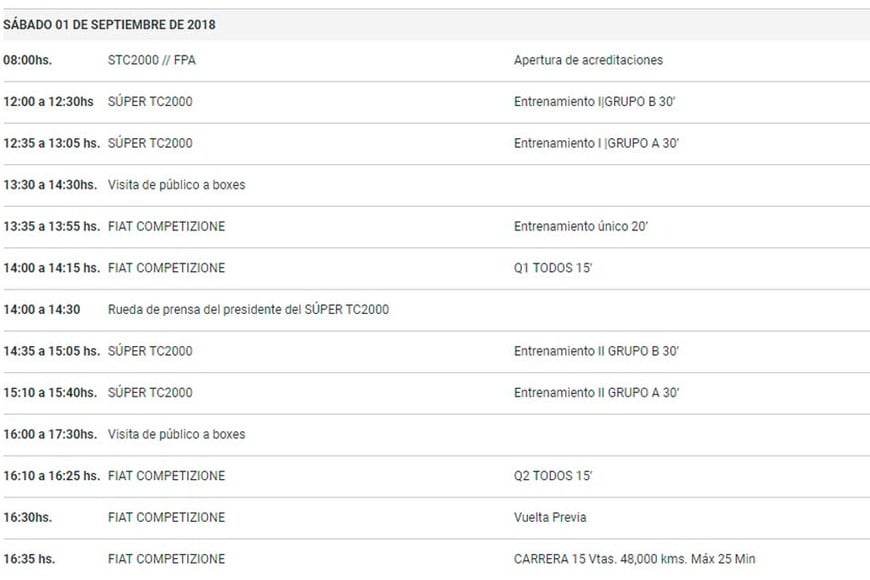Select the 'STC2000 // FPA' category text
870x580 pixels.
click(x=150, y=60)
